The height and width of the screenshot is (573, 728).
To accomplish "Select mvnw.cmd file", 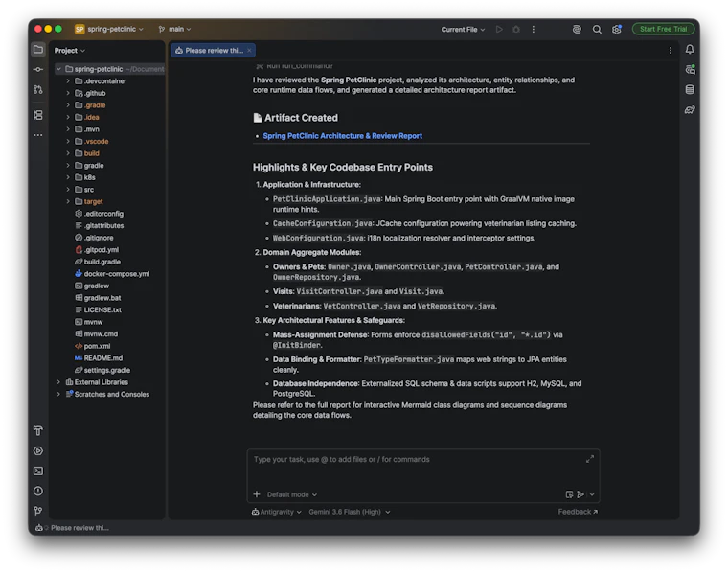I will (x=101, y=333).
